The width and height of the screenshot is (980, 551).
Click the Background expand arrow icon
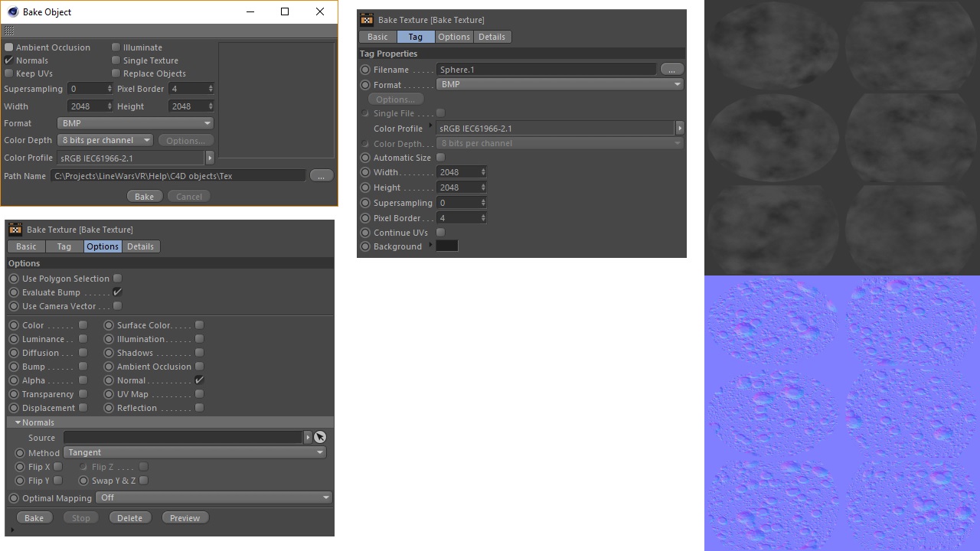pyautogui.click(x=430, y=245)
